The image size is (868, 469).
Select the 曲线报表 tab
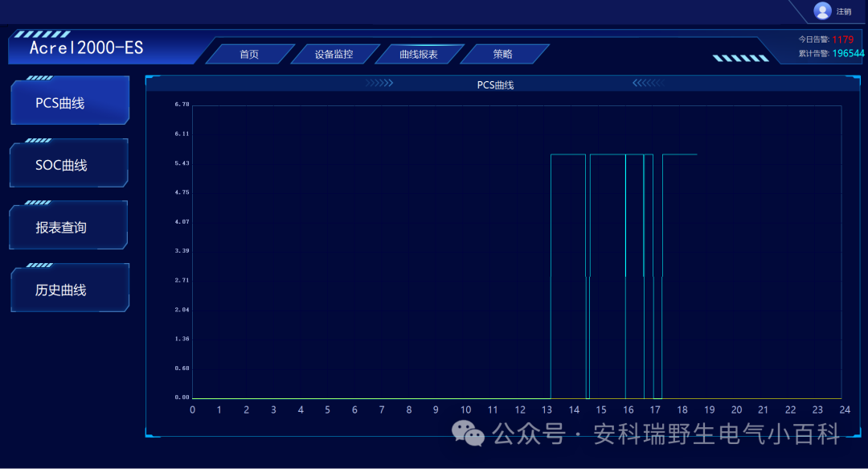pos(419,55)
